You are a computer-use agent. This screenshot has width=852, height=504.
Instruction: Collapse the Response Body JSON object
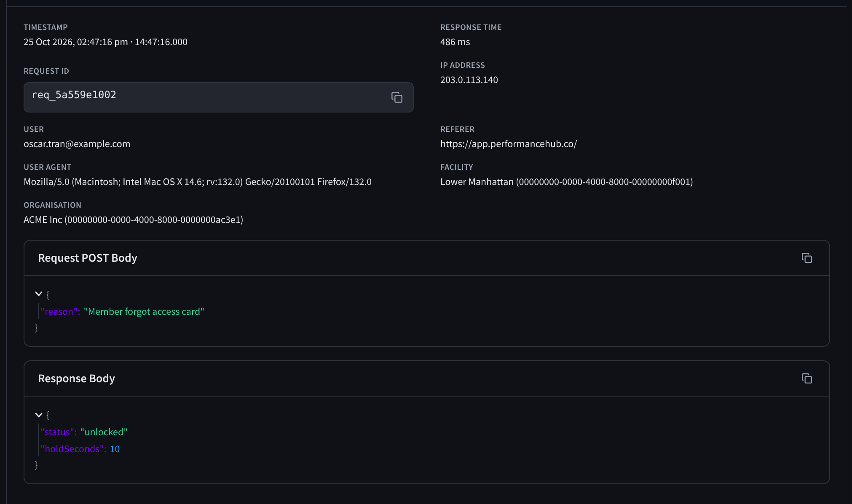pos(39,415)
